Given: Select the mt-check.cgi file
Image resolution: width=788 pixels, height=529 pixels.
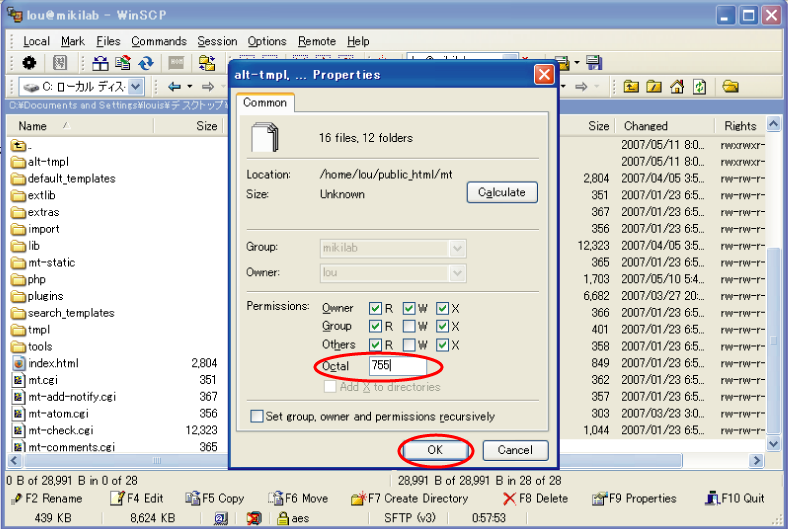Looking at the screenshot, I should (x=53, y=430).
